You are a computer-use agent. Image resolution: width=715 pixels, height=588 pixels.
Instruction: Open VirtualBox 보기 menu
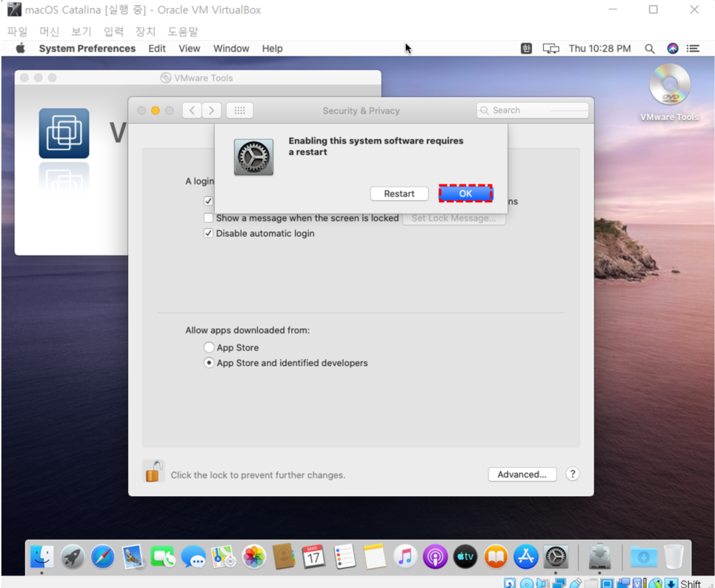click(82, 31)
